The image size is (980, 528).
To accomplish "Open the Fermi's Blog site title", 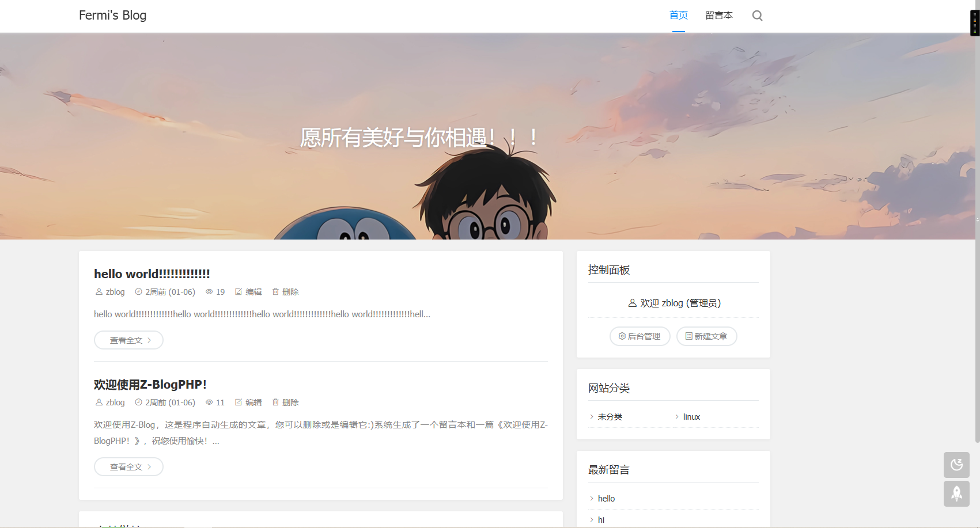I will (x=112, y=16).
